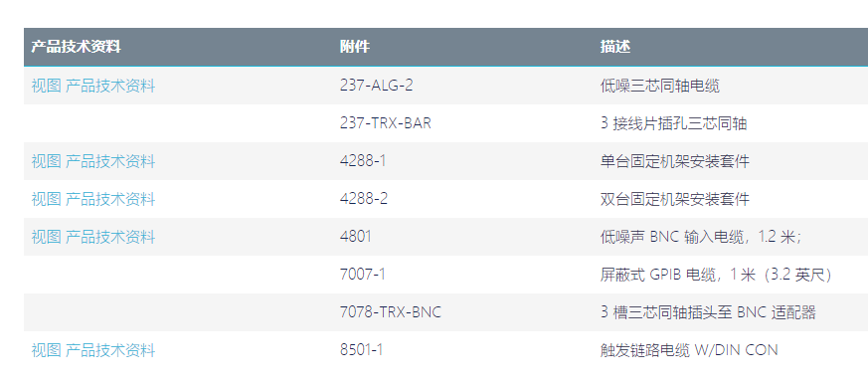Select accessory number 4288-1 in the table
Screen dimensions: 868x384
click(x=363, y=161)
